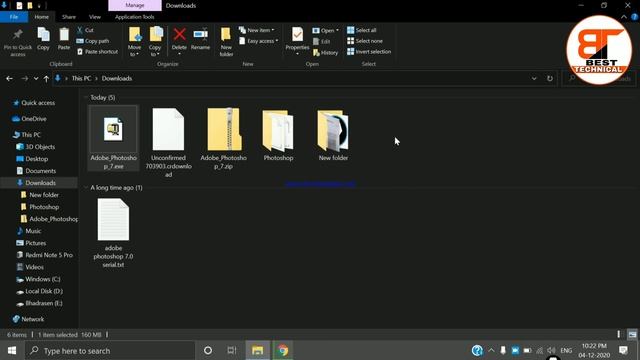Click This PC in address breadcrumb

pos(81,78)
